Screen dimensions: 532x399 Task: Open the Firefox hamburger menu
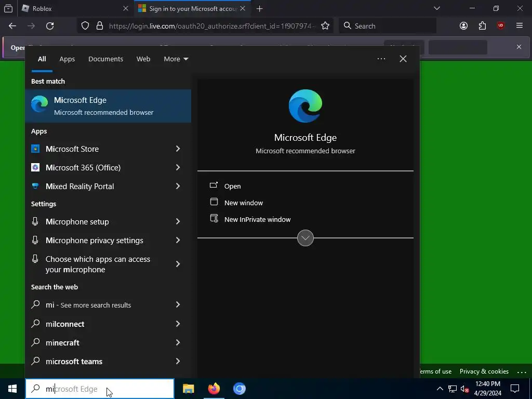point(519,26)
